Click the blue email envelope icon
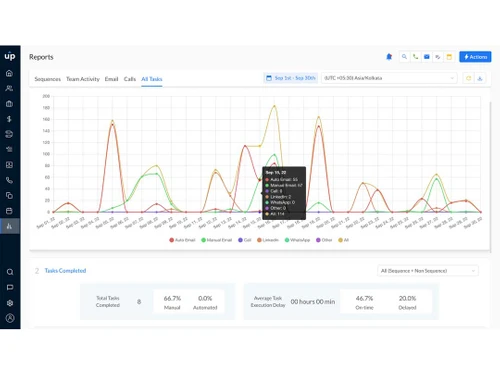Viewport: 500px width, 375px height. [x=427, y=57]
